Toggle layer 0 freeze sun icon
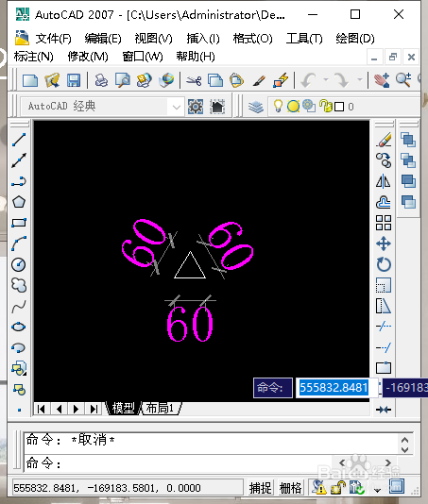The width and height of the screenshot is (428, 504). tap(293, 107)
